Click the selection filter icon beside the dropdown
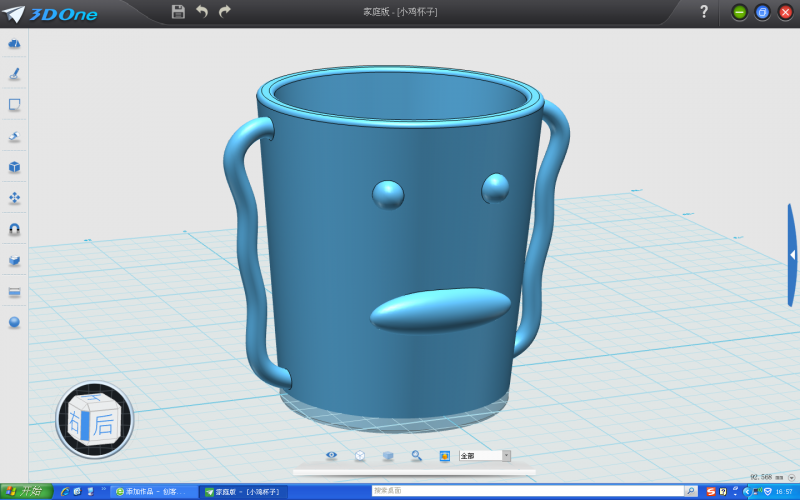 click(444, 456)
